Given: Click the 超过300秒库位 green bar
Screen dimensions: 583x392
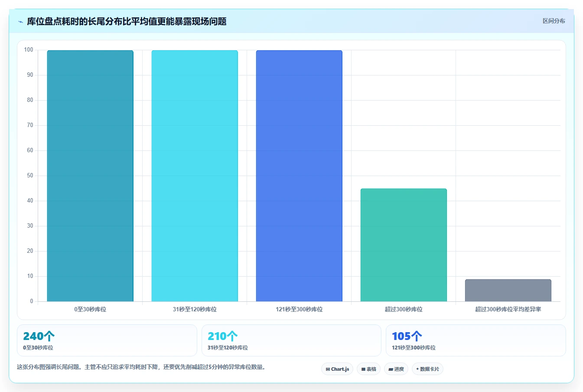Looking at the screenshot, I should tap(404, 245).
